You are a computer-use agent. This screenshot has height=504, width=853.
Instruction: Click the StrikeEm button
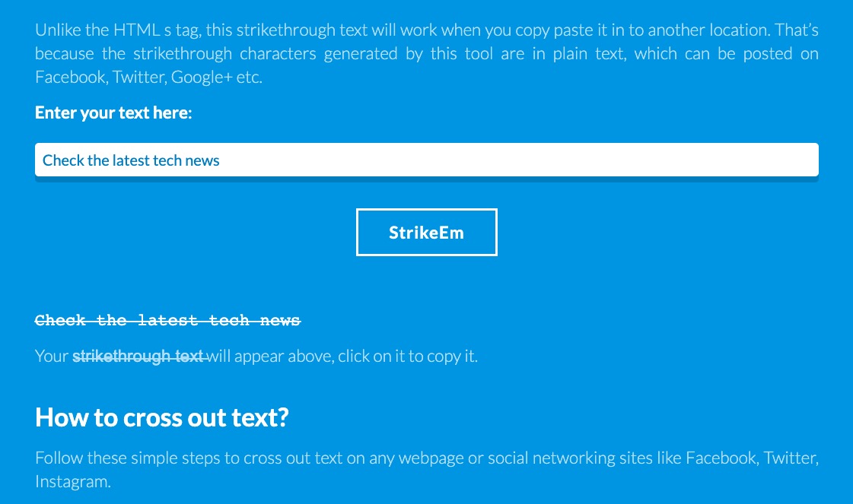[426, 232]
